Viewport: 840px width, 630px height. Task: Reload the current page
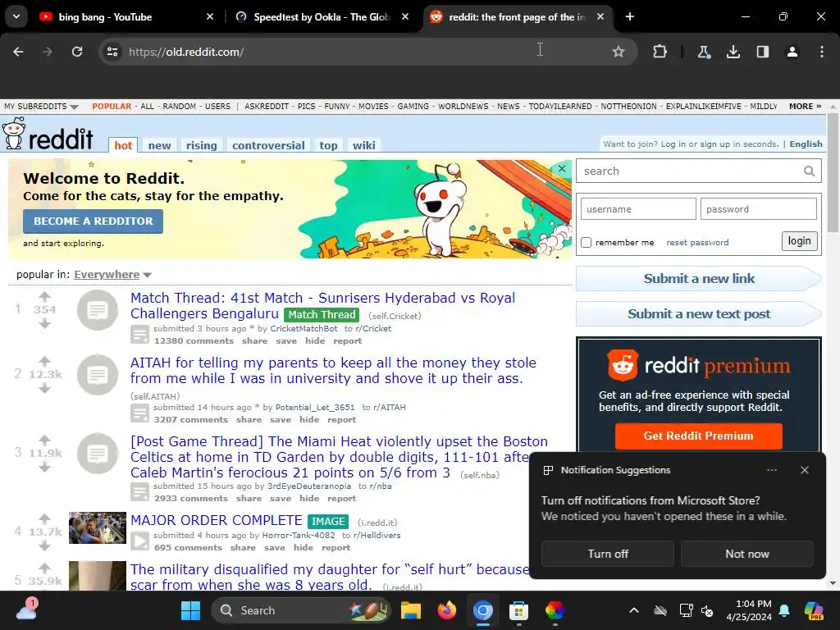tap(77, 52)
